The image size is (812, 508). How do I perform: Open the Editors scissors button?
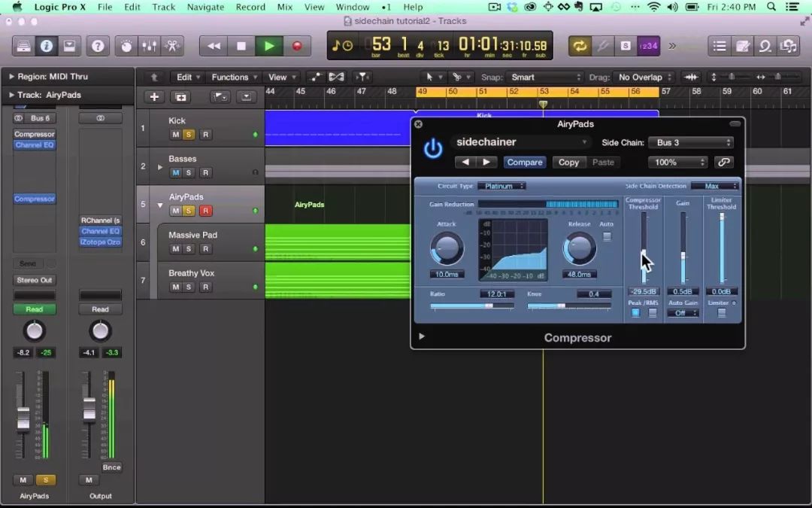coord(172,46)
